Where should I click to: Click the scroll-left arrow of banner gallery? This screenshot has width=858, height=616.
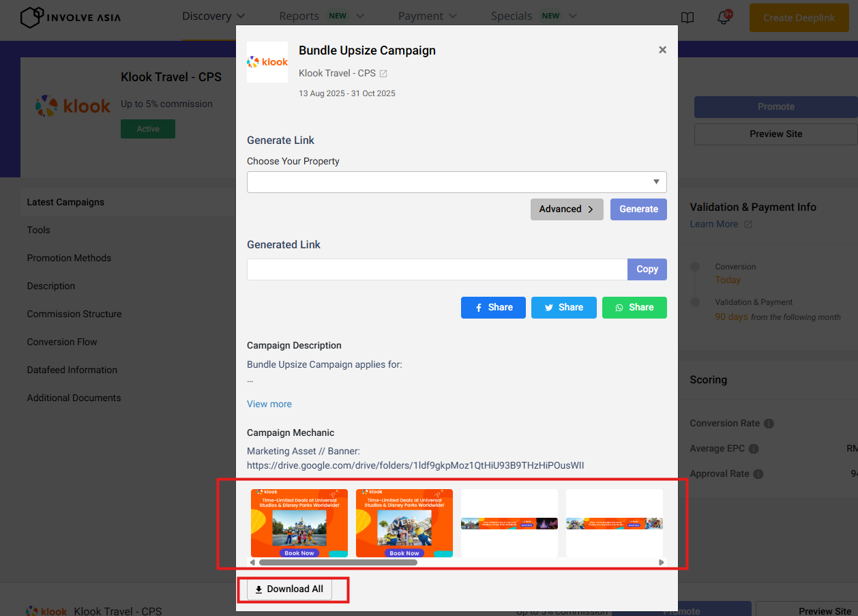point(252,563)
